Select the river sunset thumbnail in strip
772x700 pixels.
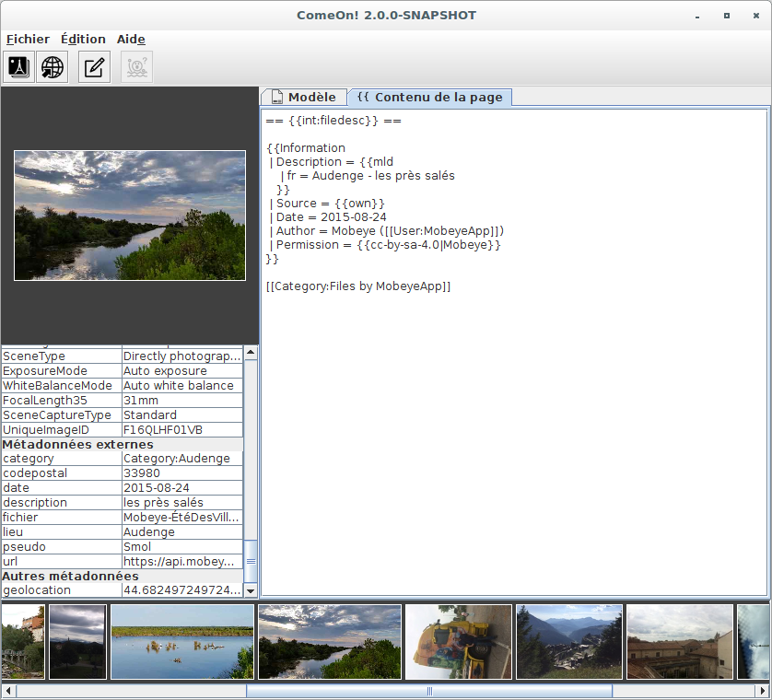[330, 642]
